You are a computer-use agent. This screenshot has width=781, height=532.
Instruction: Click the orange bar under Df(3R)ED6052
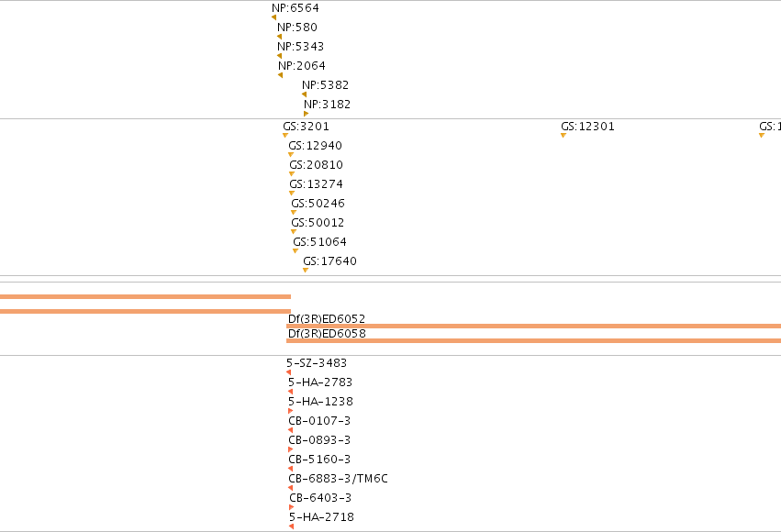533,326
